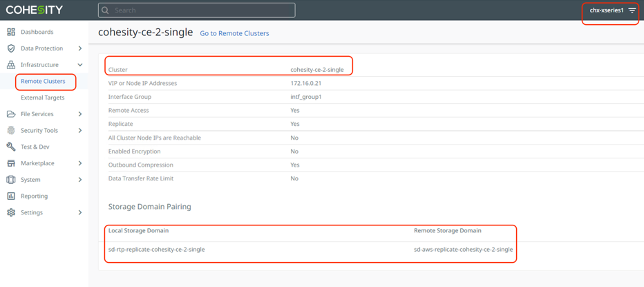Click the VIP or Node IP Addresses label
This screenshot has height=287, width=644.
(142, 83)
